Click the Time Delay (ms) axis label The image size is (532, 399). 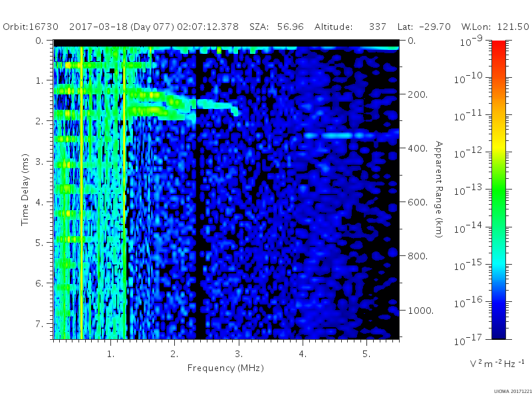coord(25,190)
